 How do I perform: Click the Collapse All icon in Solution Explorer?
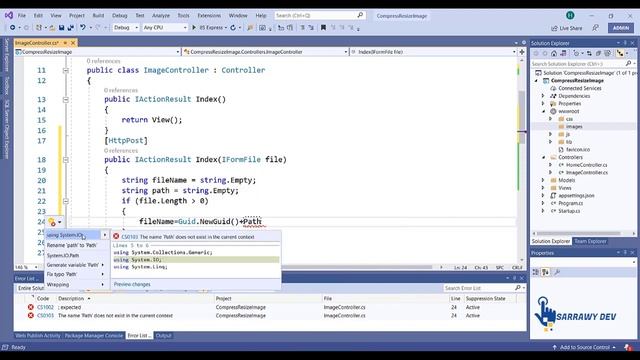pyautogui.click(x=598, y=53)
